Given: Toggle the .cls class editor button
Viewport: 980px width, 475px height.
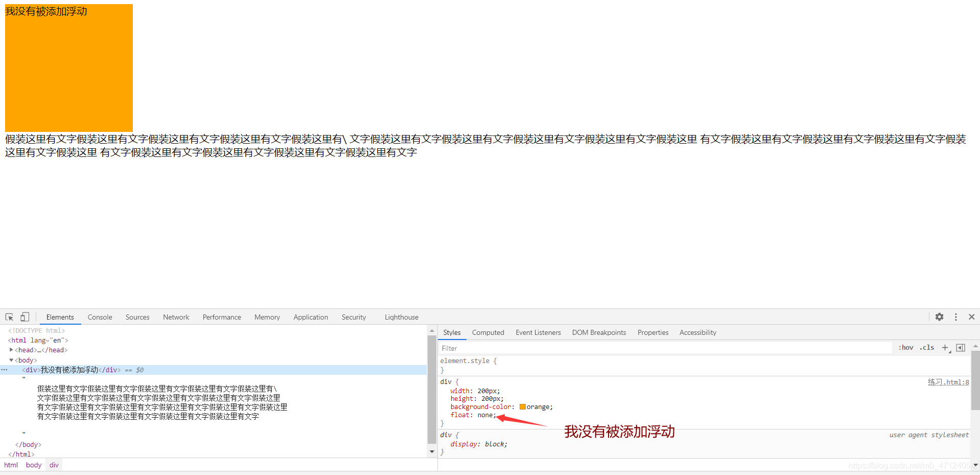Looking at the screenshot, I should (x=927, y=348).
